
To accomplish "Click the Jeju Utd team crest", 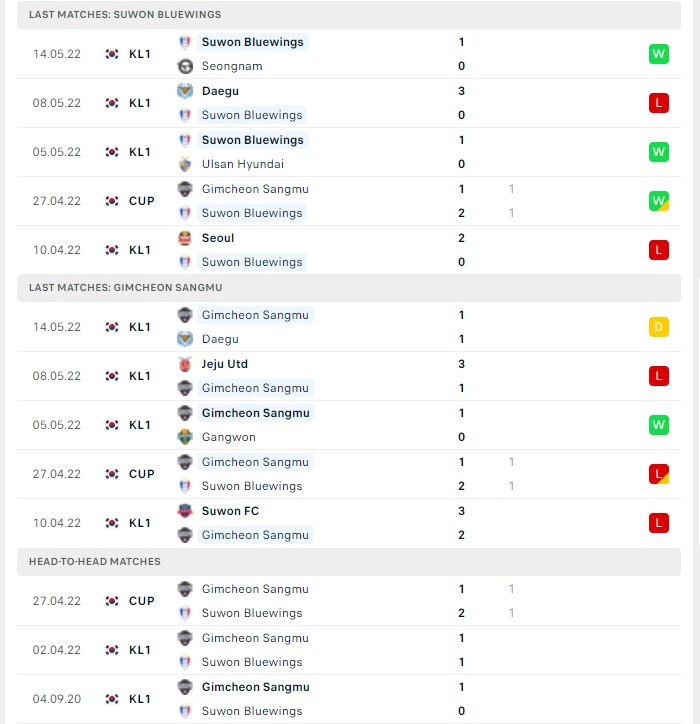I will 185,364.
